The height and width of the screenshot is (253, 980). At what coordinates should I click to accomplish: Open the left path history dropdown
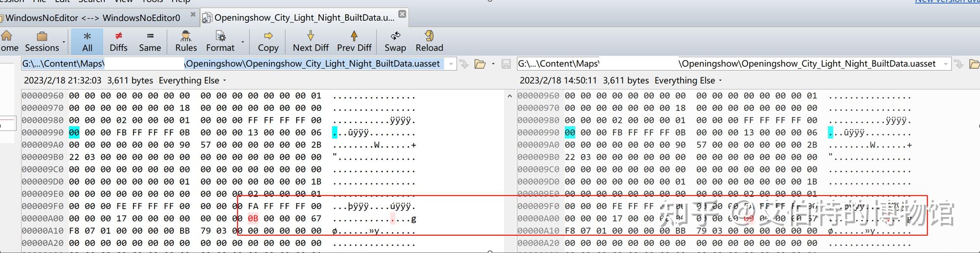[451, 64]
